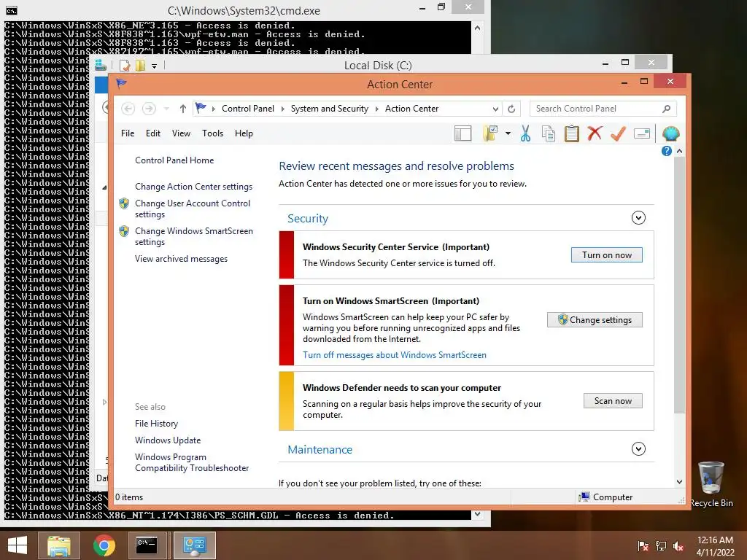Screen dimensions: 747x560
Task: Open the Help menu
Action: pos(244,133)
